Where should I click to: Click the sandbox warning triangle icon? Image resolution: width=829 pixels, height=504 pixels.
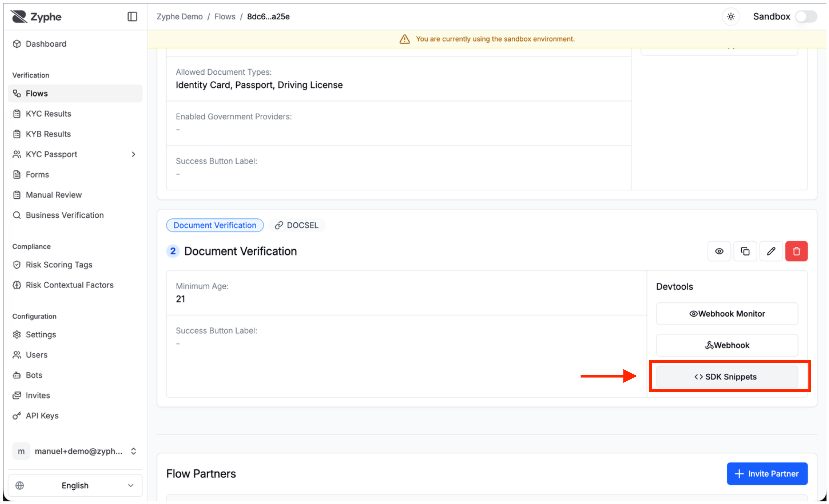tap(404, 39)
